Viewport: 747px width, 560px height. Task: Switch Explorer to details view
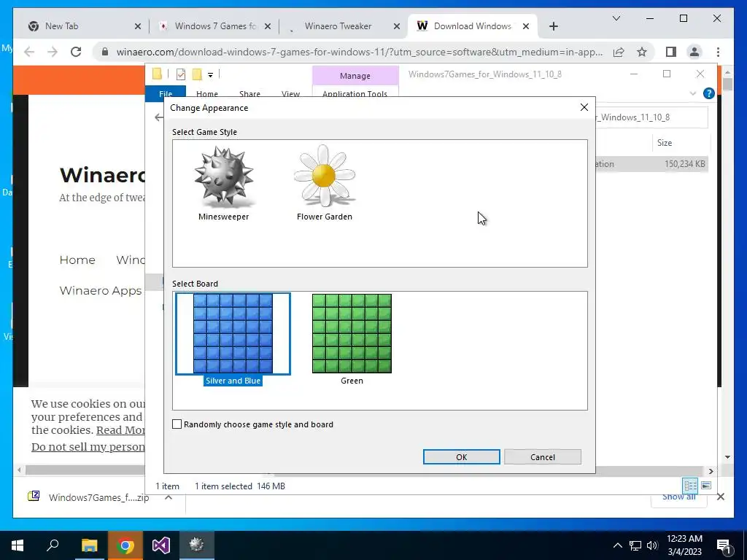pos(690,486)
